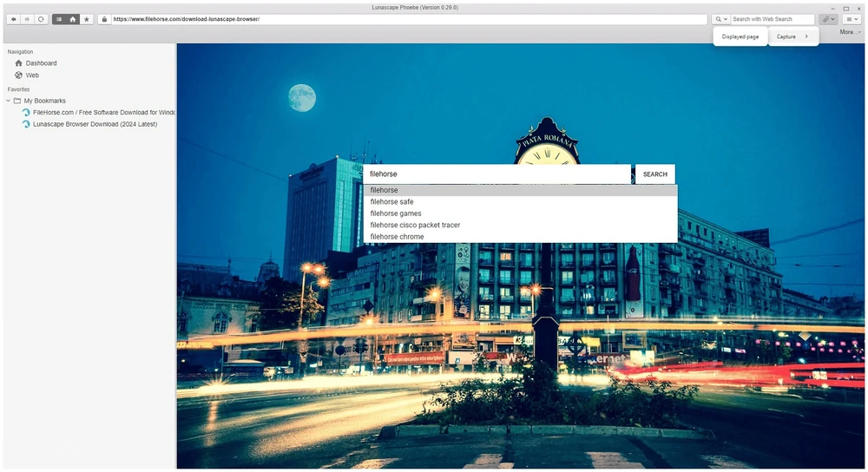
Task: Click the URL address bar
Action: (408, 19)
